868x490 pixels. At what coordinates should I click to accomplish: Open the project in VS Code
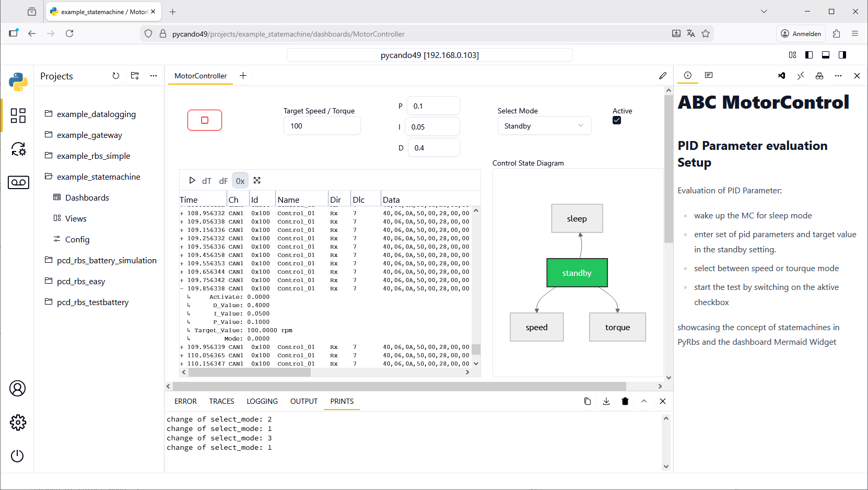tap(781, 76)
